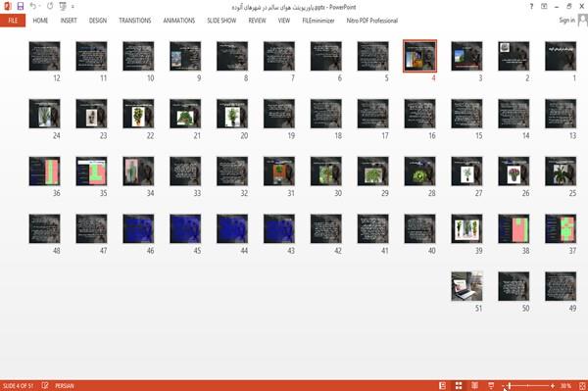588x391 pixels.
Task: Select slide 39 thumbnail with three plants
Action: (466, 228)
